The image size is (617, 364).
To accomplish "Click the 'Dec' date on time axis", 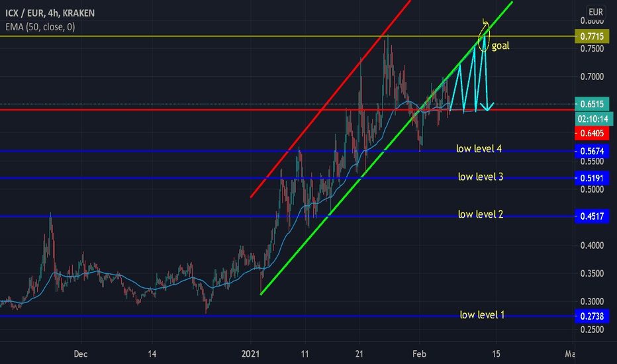I will point(81,354).
